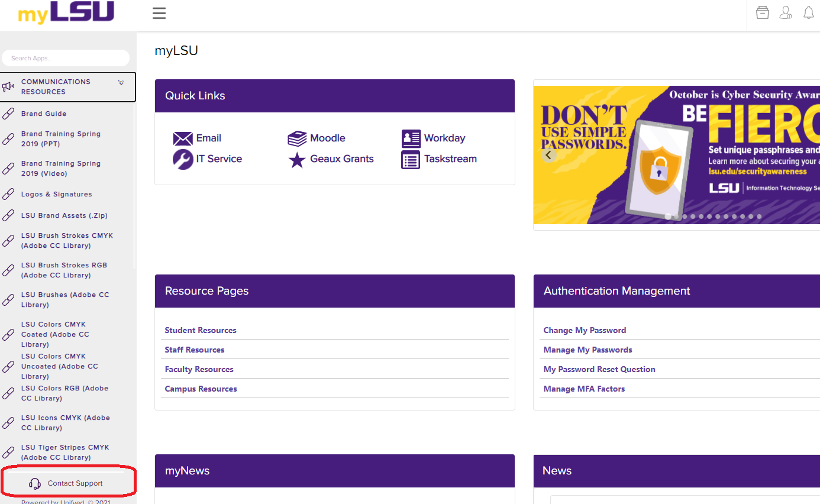Screen dimensions: 820x504
Task: Click the profile person icon
Action: point(786,12)
